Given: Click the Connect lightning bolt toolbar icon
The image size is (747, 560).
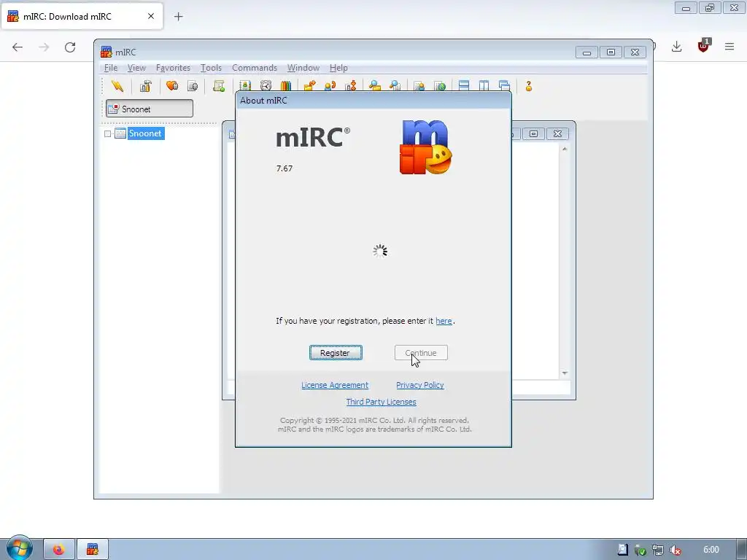Looking at the screenshot, I should point(117,86).
